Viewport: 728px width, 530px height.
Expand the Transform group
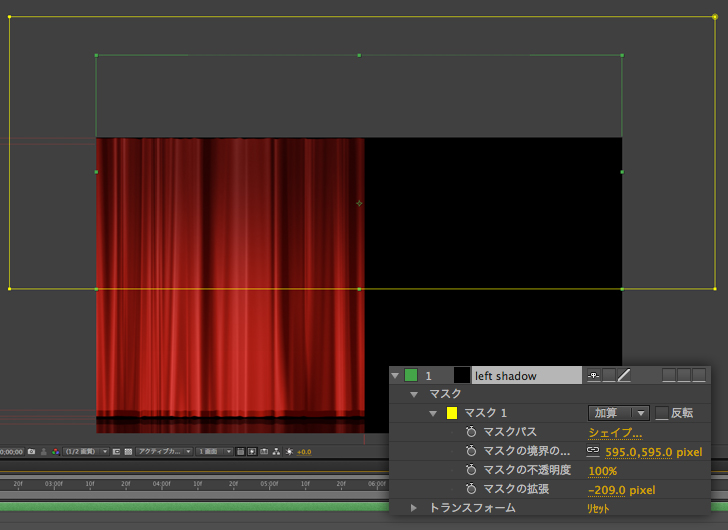(x=415, y=508)
